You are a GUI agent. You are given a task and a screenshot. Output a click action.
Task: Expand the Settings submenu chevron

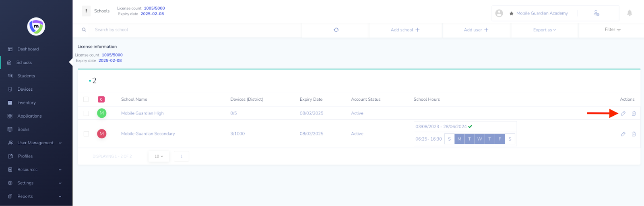[60, 183]
